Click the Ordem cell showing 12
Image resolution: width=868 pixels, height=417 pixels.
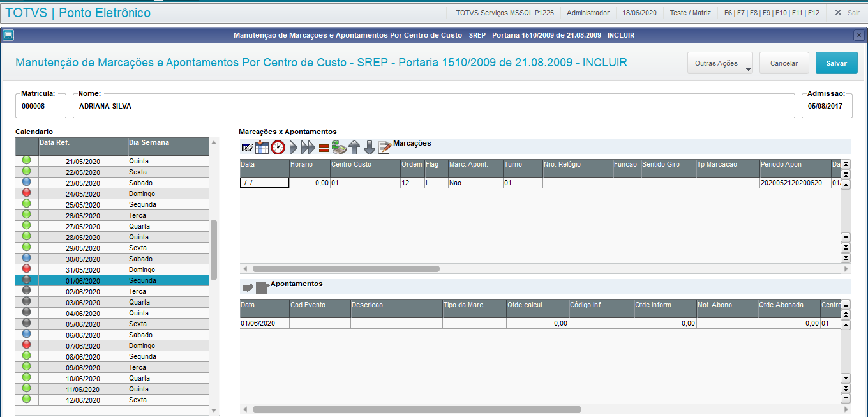[x=412, y=183]
